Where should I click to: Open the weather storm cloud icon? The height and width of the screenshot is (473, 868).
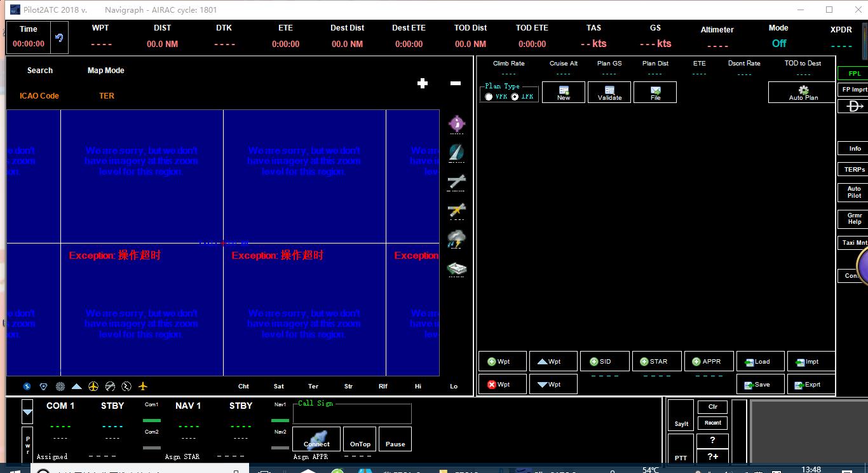click(x=456, y=239)
